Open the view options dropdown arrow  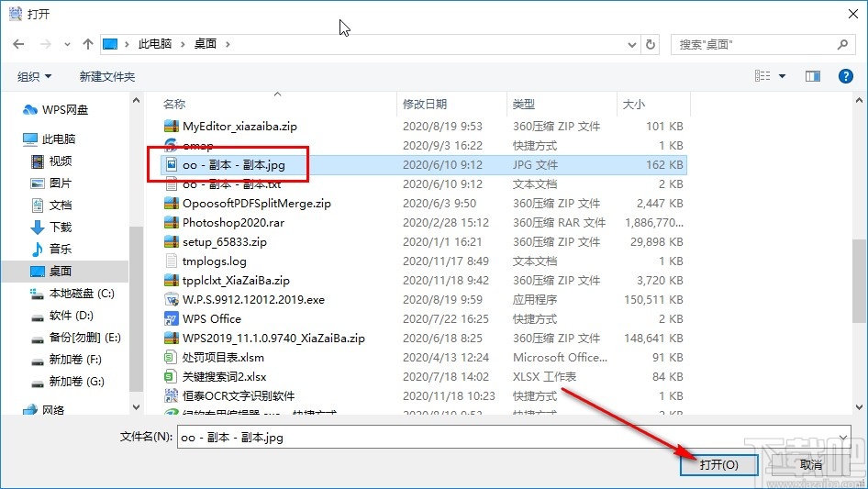(782, 76)
